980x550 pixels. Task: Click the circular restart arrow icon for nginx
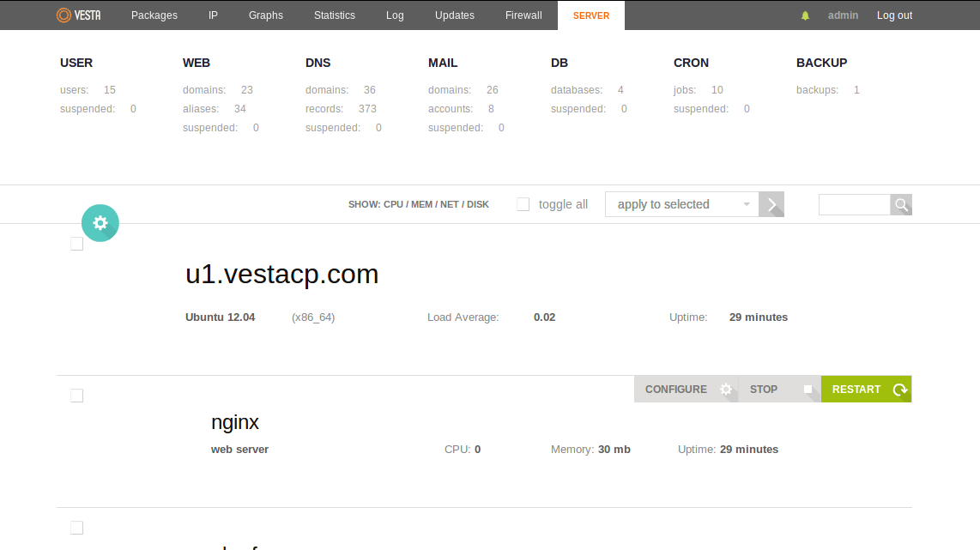(x=899, y=390)
